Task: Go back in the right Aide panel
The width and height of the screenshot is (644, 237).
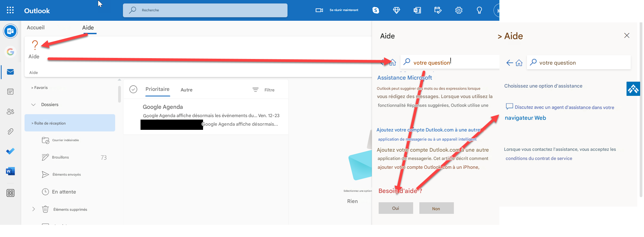Action: coord(509,63)
